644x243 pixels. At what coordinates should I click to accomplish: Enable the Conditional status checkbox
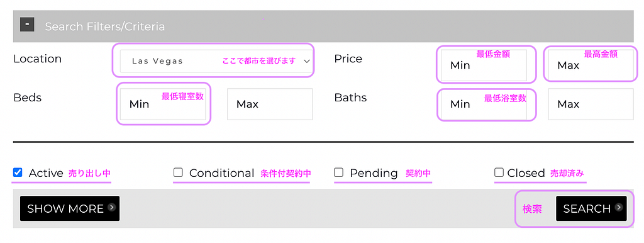tap(178, 172)
